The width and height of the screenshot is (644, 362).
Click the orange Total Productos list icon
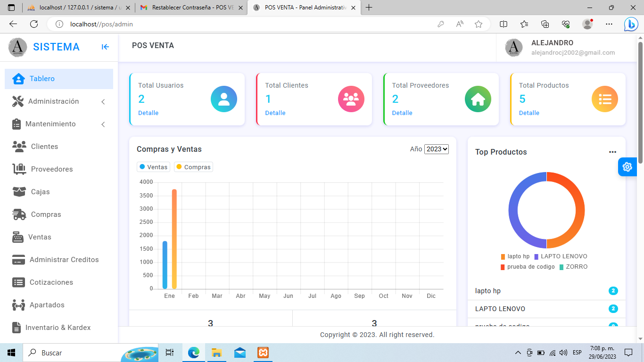(604, 99)
